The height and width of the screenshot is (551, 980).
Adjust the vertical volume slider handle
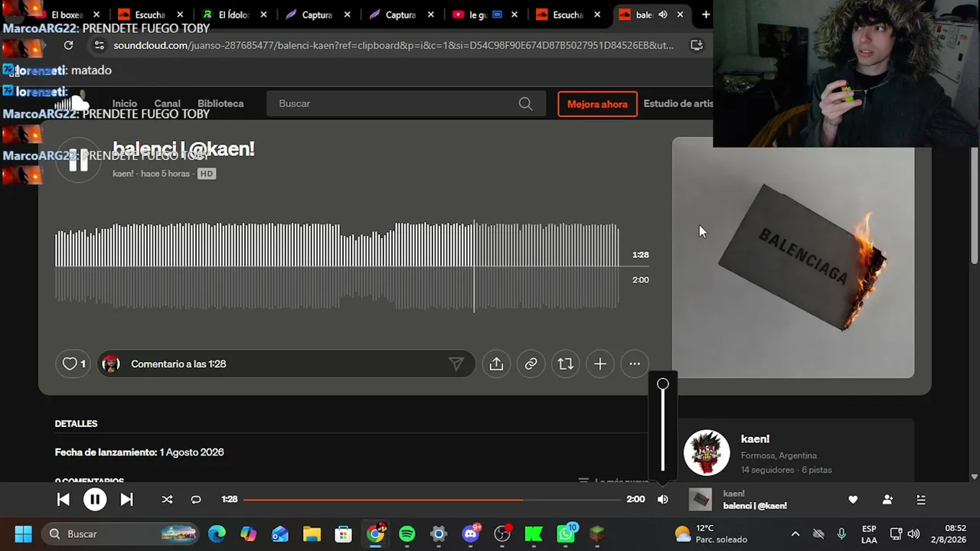pyautogui.click(x=663, y=384)
